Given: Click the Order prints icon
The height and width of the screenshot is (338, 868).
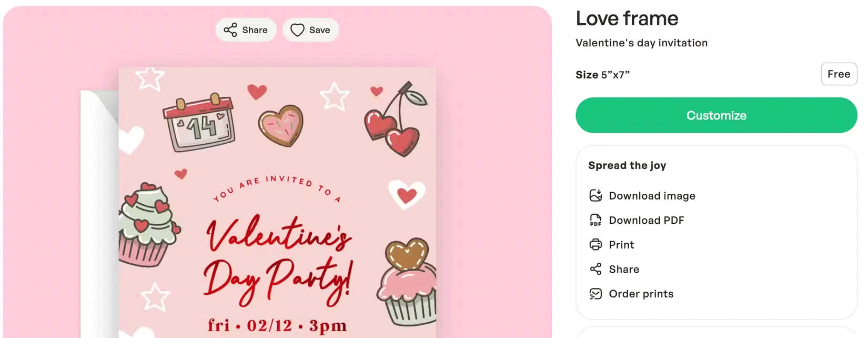Looking at the screenshot, I should [596, 294].
